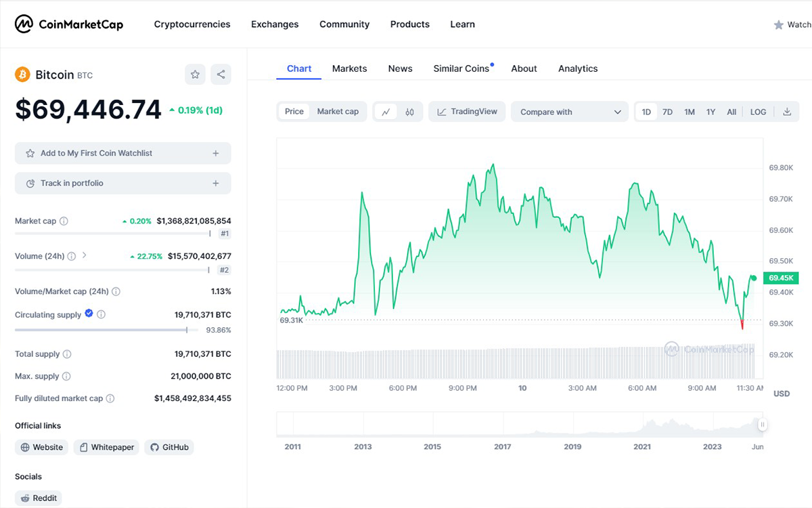Viewport: 812px width, 508px height.
Task: Open the Bitcoin Website link
Action: click(x=42, y=447)
